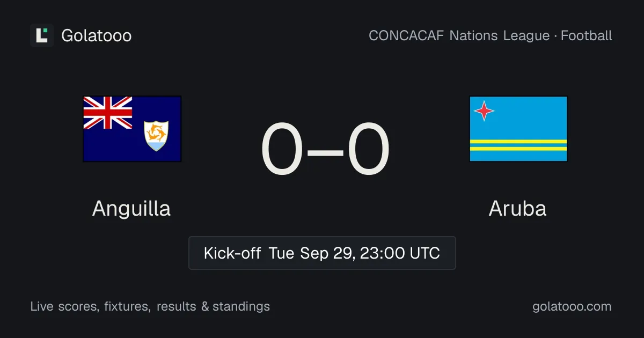Image resolution: width=644 pixels, height=338 pixels.
Task: Click Anguilla's score digit 0
Action: tap(283, 150)
